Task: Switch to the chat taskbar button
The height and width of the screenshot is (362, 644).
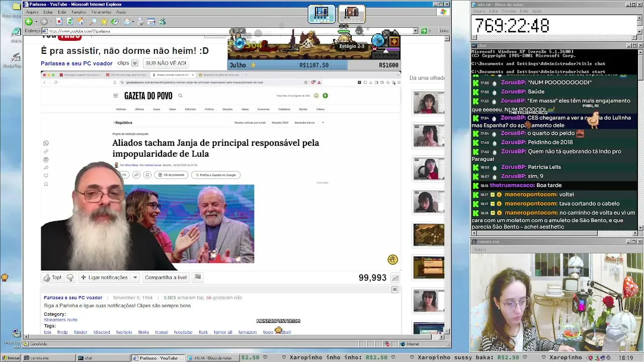Action: click(x=103, y=358)
